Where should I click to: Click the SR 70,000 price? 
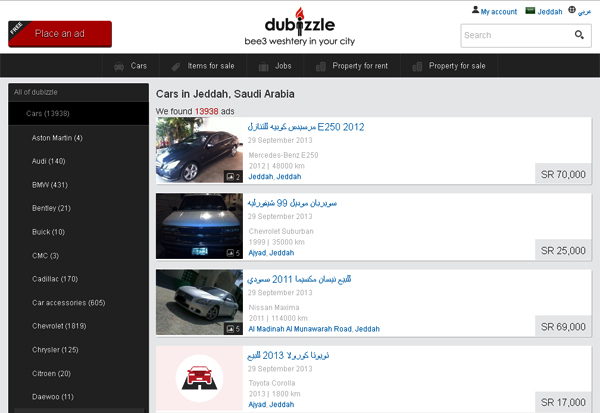[563, 175]
